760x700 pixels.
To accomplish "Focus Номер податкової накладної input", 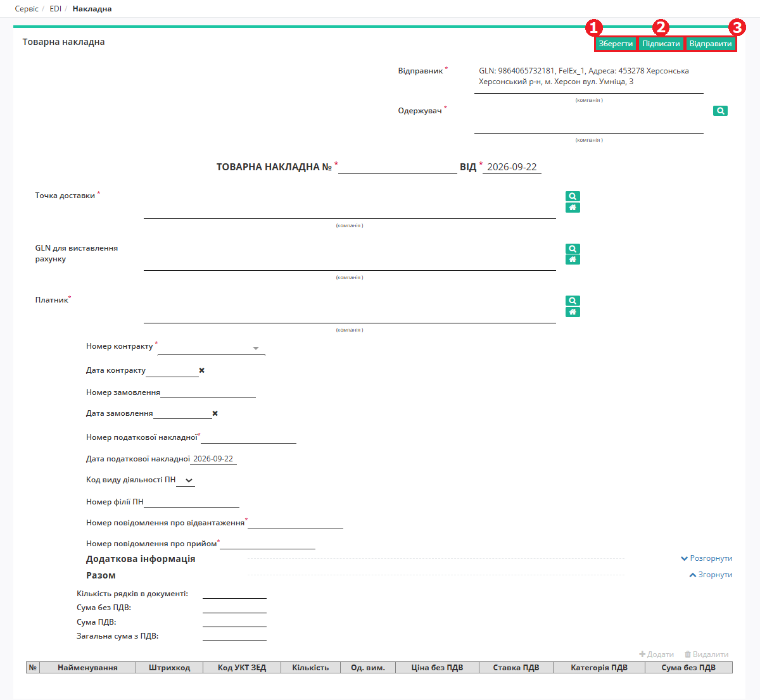I will (x=248, y=438).
